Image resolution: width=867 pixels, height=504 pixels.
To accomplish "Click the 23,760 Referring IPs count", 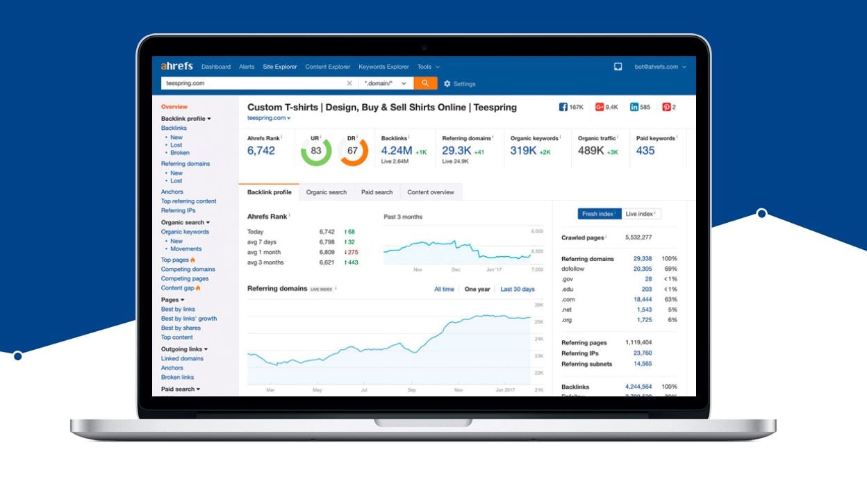I will 643,353.
